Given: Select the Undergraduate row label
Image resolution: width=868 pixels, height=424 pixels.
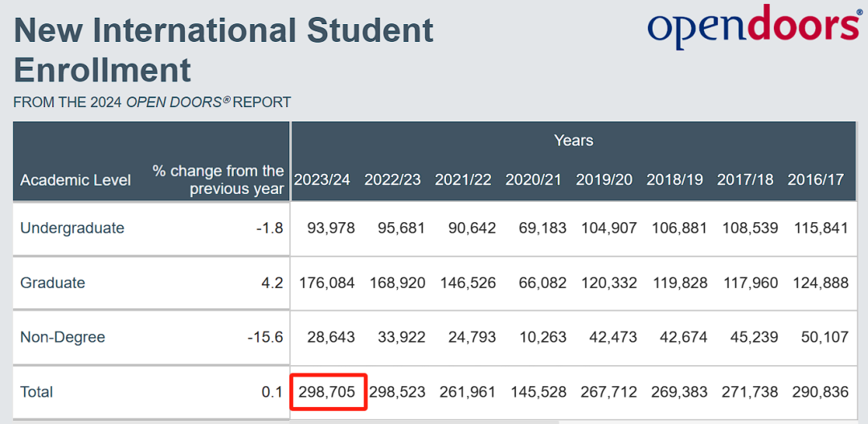Looking at the screenshot, I should pyautogui.click(x=72, y=228).
